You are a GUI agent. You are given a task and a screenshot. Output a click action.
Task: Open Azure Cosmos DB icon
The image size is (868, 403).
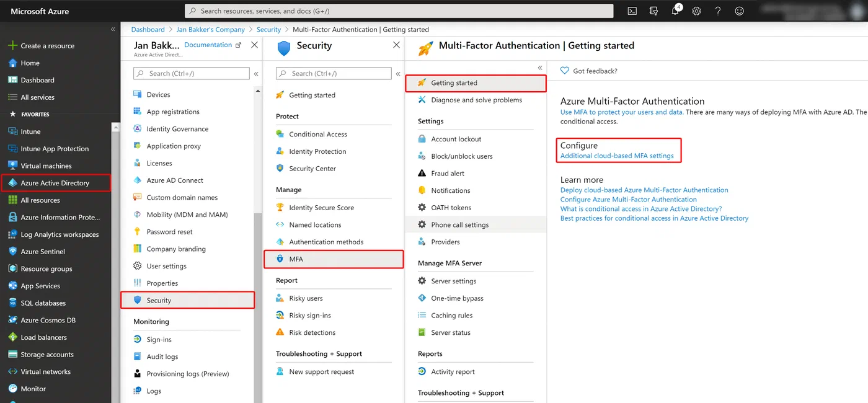click(12, 320)
